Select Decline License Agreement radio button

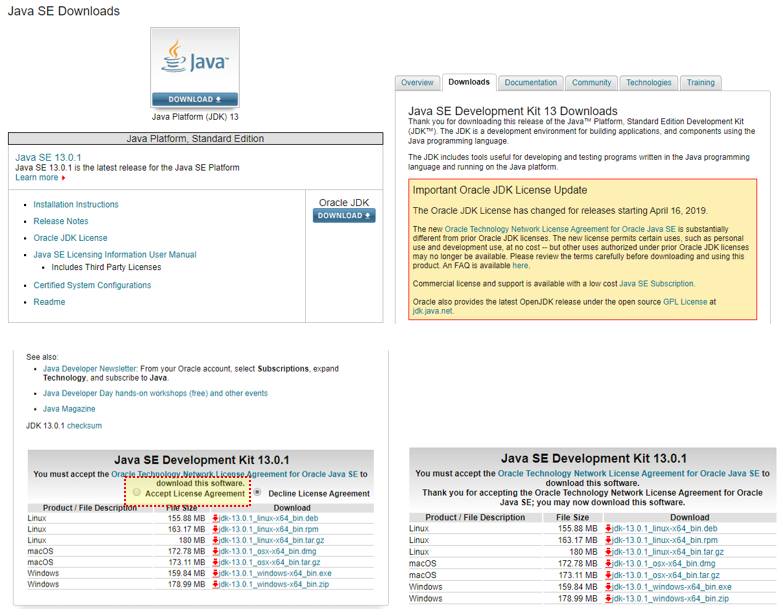click(257, 492)
